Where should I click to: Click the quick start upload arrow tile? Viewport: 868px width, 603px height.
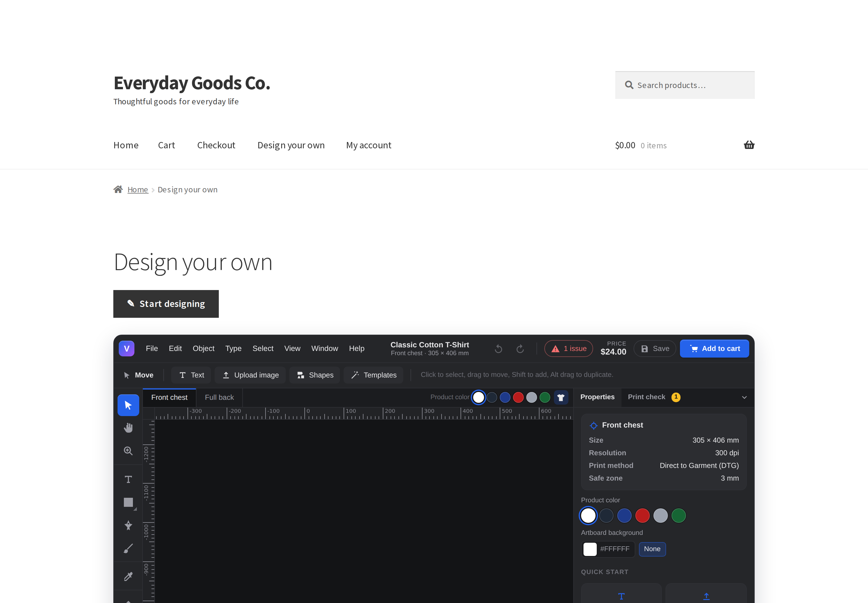[706, 594]
